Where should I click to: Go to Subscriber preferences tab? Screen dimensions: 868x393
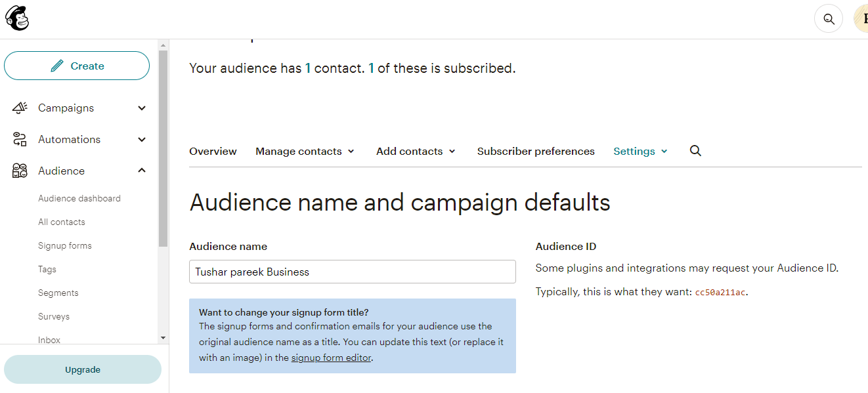[x=536, y=151]
